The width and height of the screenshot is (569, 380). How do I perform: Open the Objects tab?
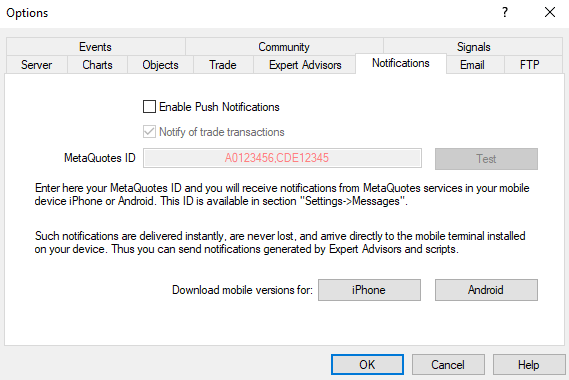[160, 65]
